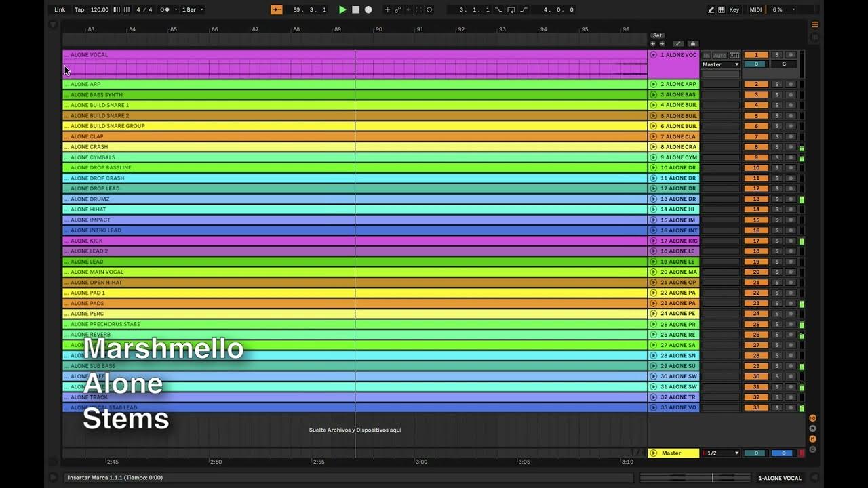
Task: Arm record on track 1
Action: (791, 55)
